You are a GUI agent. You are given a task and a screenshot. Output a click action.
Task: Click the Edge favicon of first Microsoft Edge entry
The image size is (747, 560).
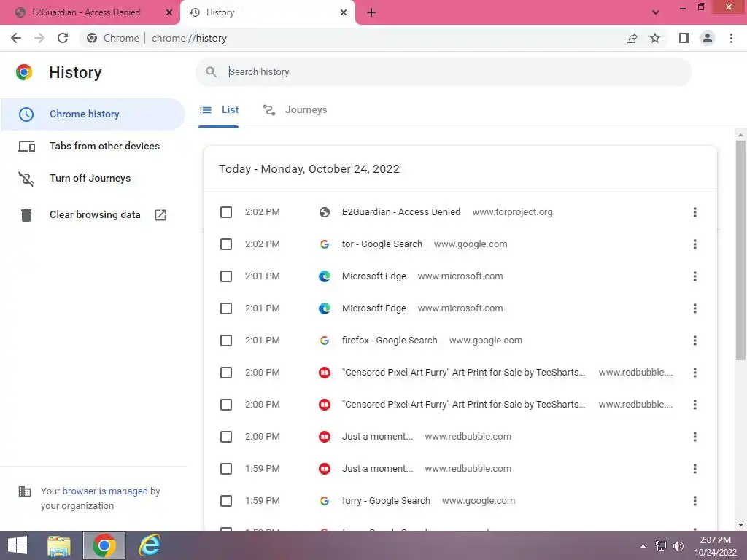[x=325, y=276]
